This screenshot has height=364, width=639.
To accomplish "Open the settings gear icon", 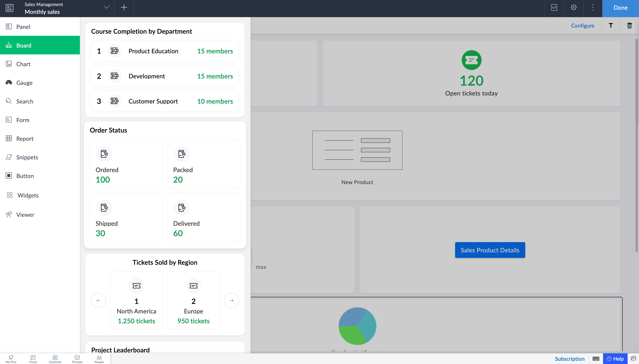I will pyautogui.click(x=574, y=7).
